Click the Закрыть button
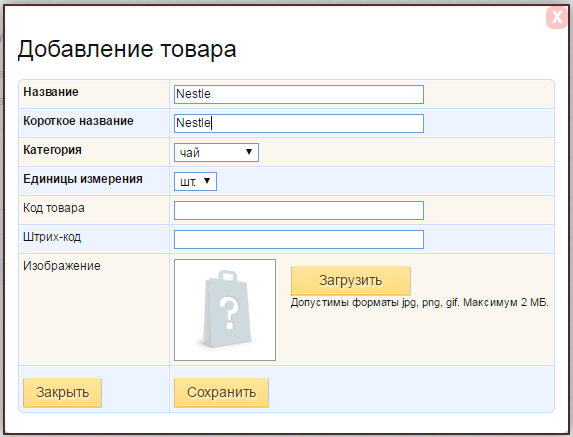573x437 pixels. click(62, 392)
